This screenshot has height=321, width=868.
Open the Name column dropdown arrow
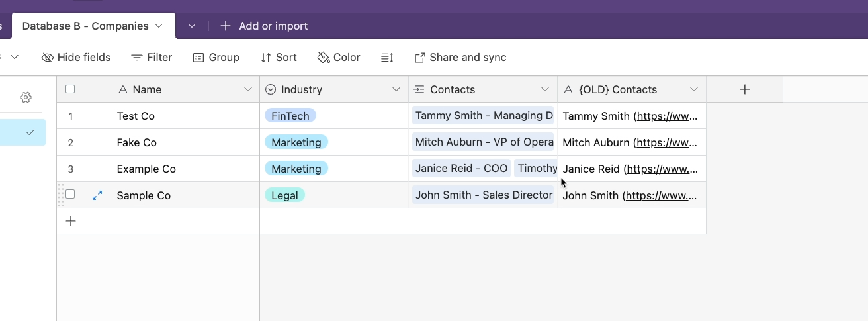(x=248, y=89)
